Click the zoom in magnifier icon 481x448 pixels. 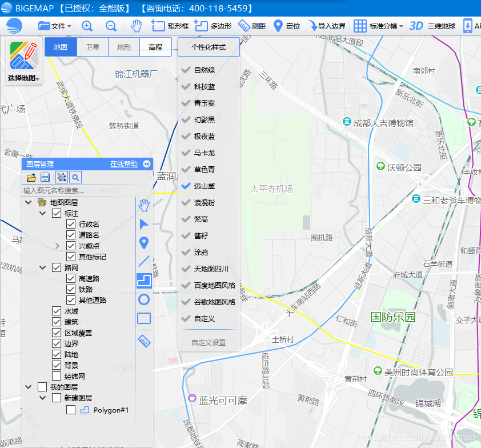click(x=87, y=26)
